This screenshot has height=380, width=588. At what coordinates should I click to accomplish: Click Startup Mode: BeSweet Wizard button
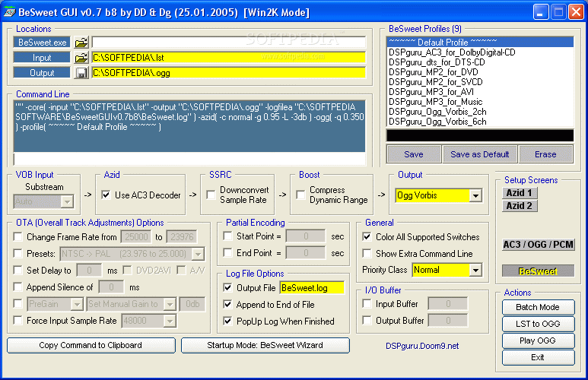click(265, 345)
